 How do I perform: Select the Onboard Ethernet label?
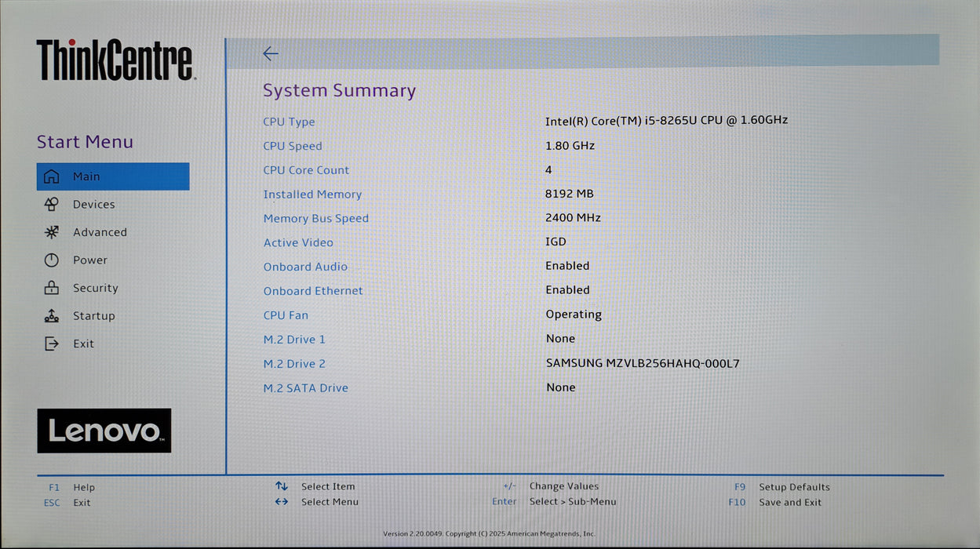tap(313, 291)
